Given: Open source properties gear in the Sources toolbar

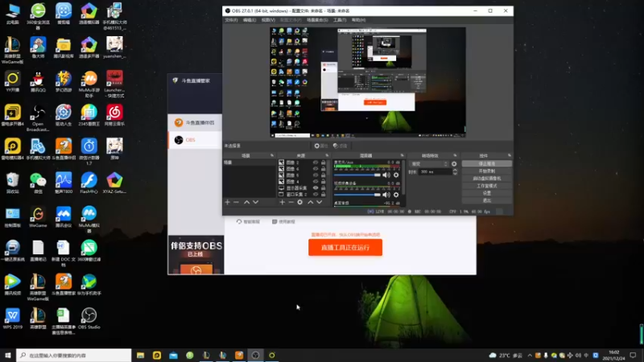Looking at the screenshot, I should (299, 202).
